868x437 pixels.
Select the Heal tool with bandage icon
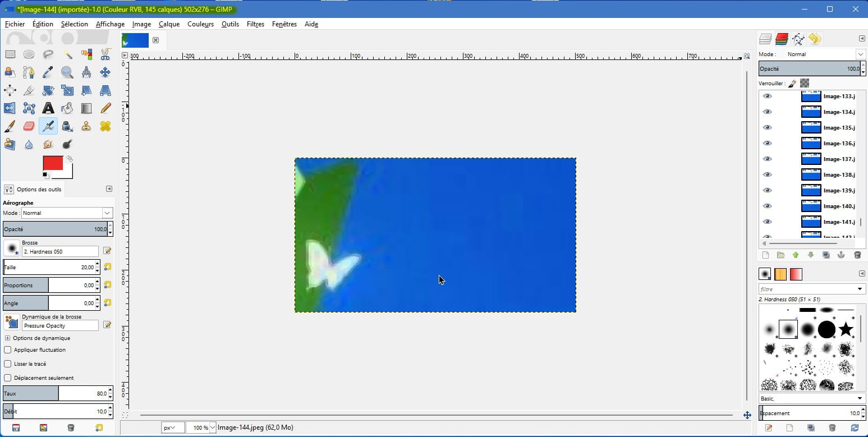point(105,127)
